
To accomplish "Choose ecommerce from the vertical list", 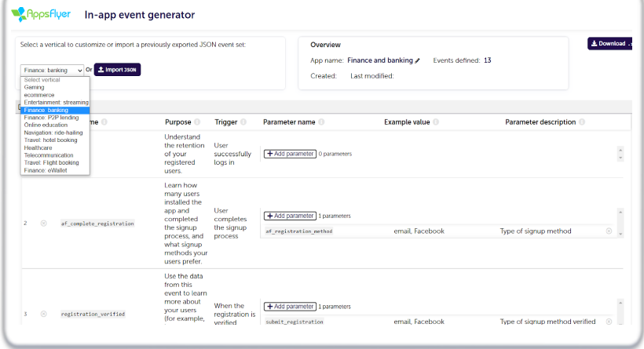I will [55, 95].
